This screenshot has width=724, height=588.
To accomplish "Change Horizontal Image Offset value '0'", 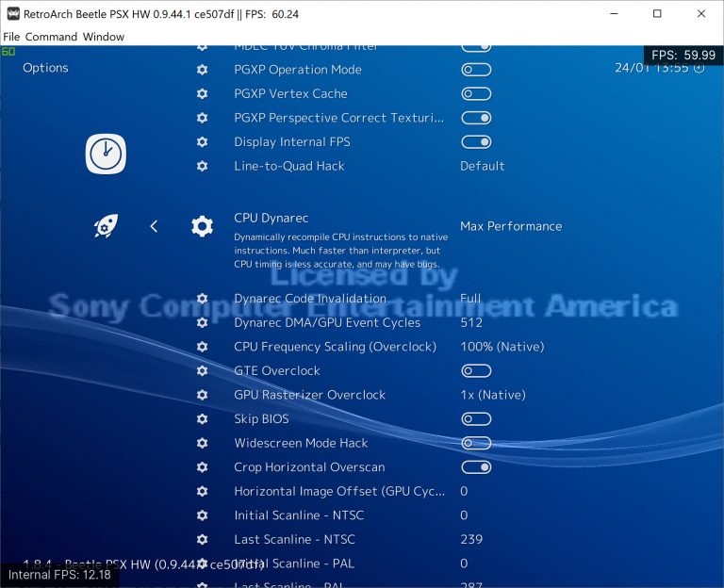I will tap(464, 491).
